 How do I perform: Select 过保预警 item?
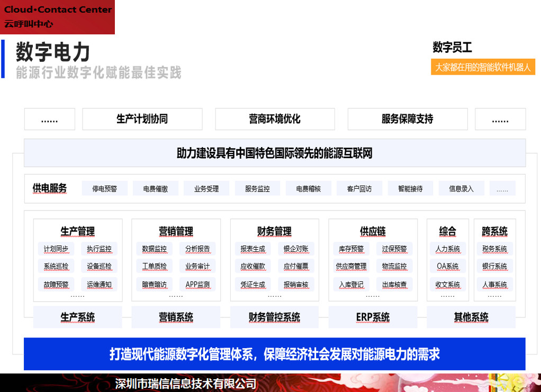pos(394,249)
